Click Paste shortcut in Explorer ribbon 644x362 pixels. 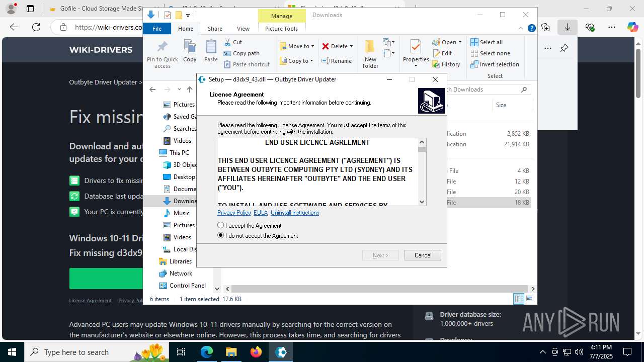coord(247,64)
